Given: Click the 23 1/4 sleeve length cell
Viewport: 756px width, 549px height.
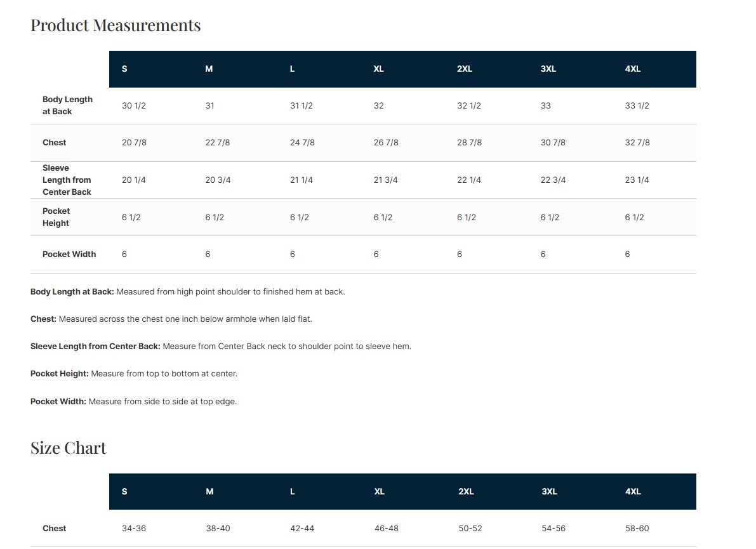Looking at the screenshot, I should (x=637, y=180).
